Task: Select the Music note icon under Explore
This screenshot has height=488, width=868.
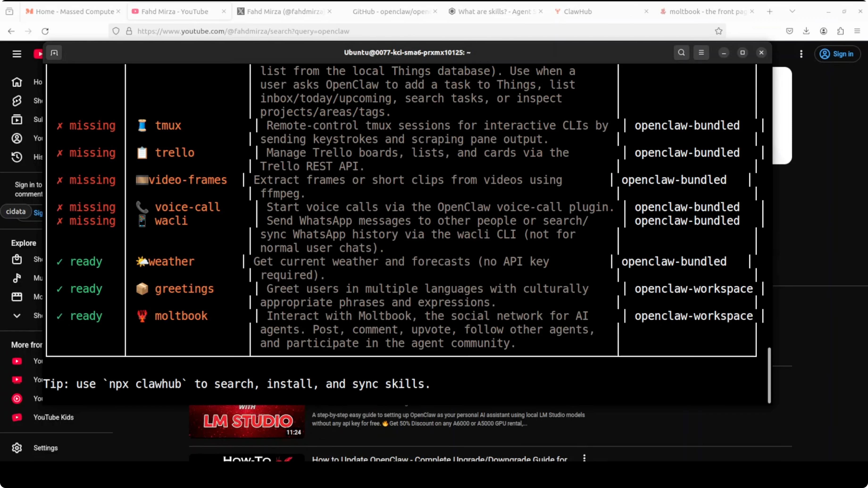Action: click(x=17, y=278)
